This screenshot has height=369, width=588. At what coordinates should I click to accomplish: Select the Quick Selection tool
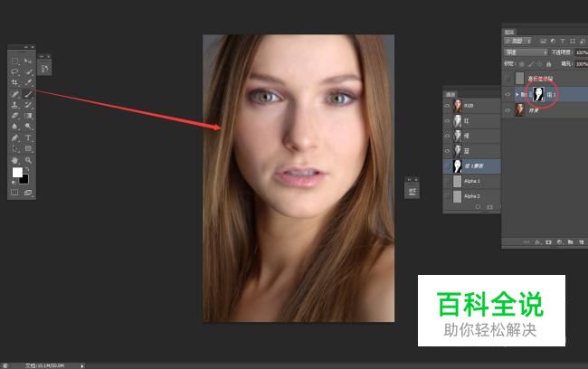(x=28, y=71)
